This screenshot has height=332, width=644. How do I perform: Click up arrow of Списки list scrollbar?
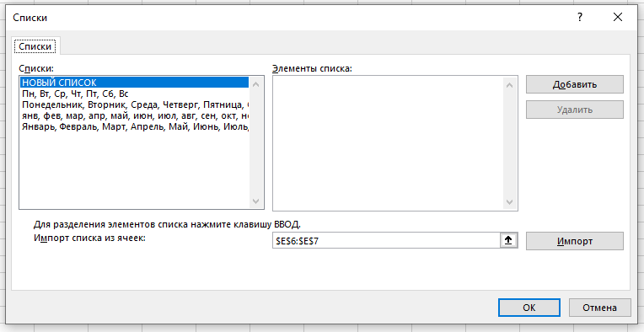(x=256, y=84)
